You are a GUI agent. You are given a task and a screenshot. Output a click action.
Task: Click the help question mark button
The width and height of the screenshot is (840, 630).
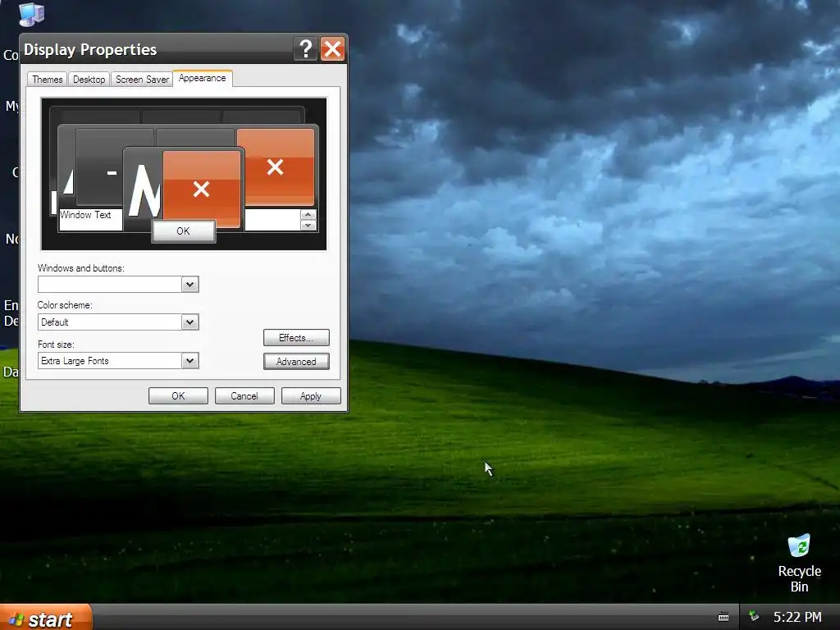coord(305,49)
